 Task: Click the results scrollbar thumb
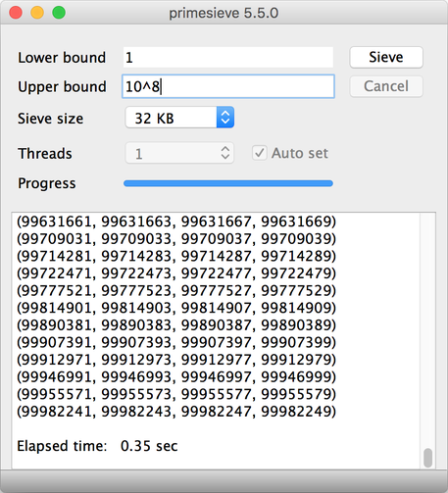pos(427,458)
